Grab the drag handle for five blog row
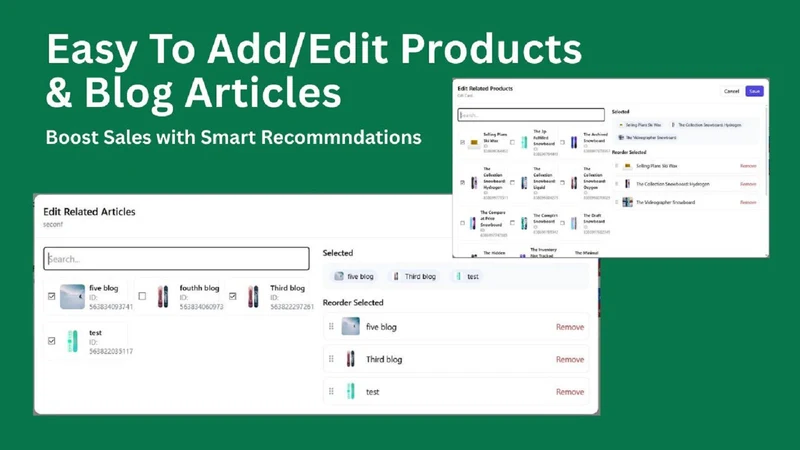This screenshot has width=800, height=450. tap(331, 327)
